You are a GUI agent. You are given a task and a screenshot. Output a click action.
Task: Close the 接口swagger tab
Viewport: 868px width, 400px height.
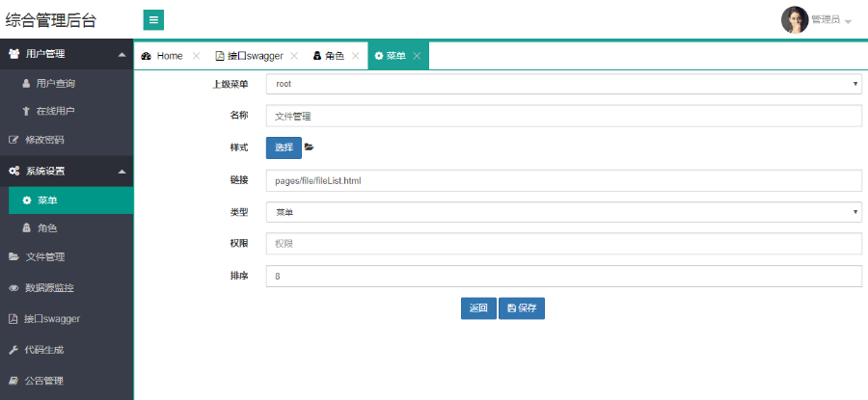[294, 56]
